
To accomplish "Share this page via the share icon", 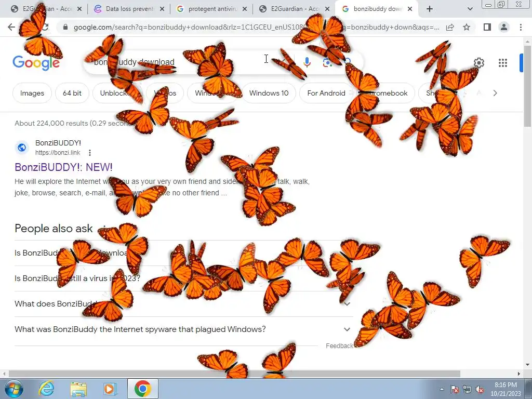I will coord(450,27).
